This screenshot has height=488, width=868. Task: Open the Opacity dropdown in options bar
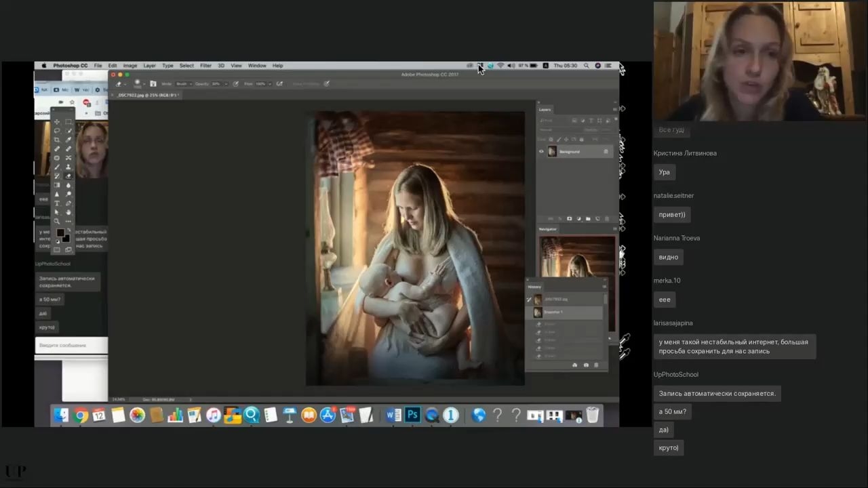tap(225, 84)
